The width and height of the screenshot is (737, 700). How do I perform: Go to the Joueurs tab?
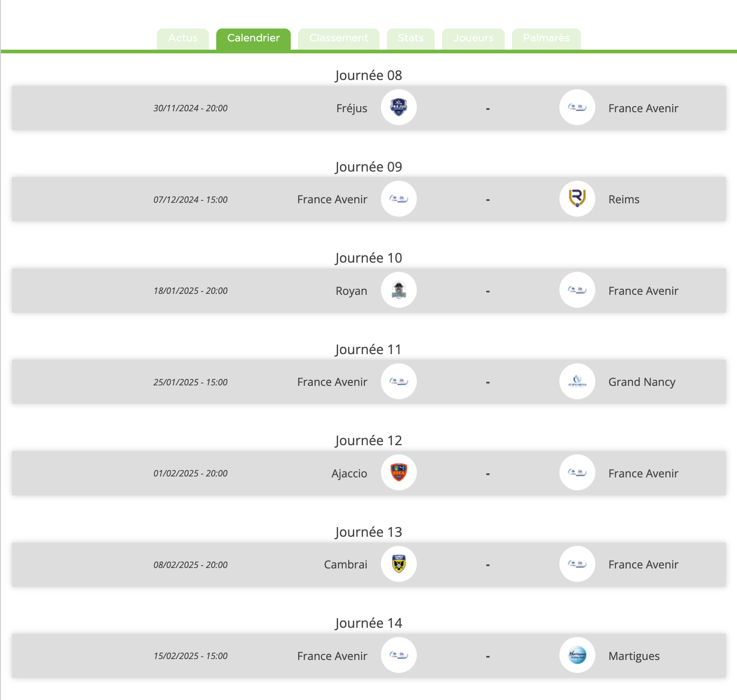coord(473,39)
